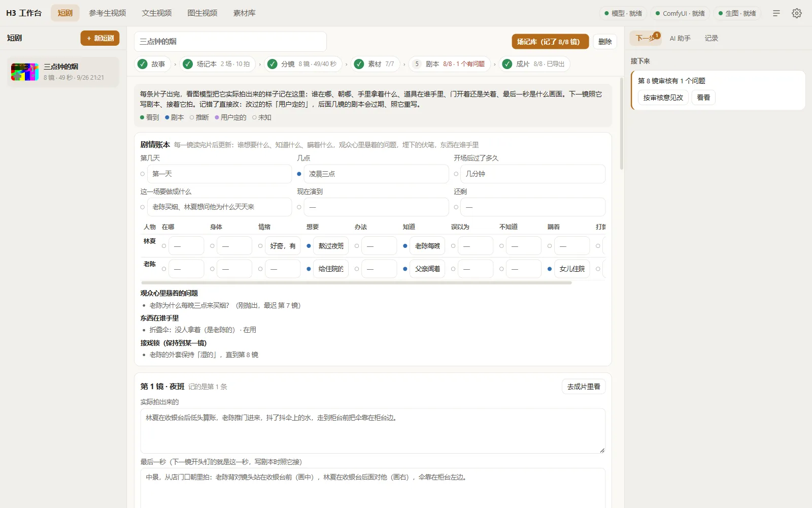Click the ComfyUI·就绪 status indicator
The width and height of the screenshot is (812, 508).
(680, 13)
